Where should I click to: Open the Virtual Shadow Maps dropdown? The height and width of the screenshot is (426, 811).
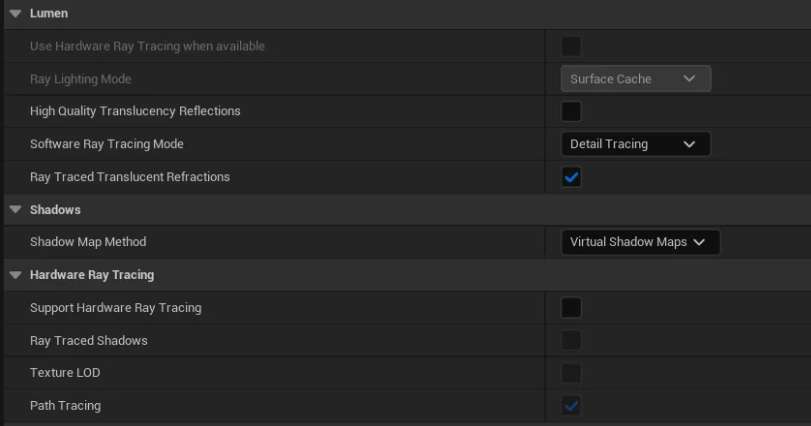(x=640, y=242)
